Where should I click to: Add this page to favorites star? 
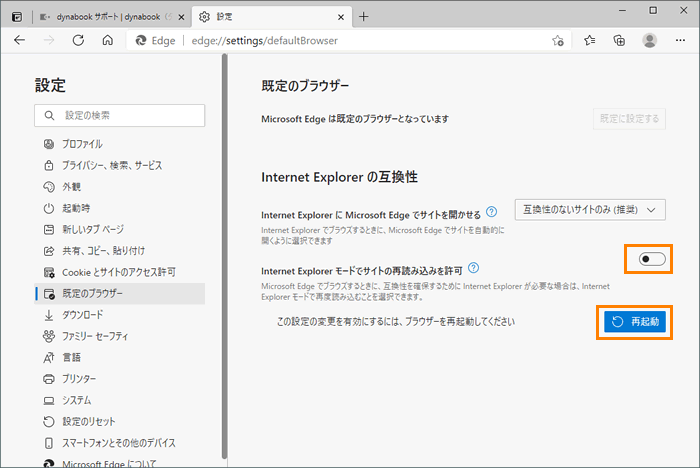(x=558, y=41)
